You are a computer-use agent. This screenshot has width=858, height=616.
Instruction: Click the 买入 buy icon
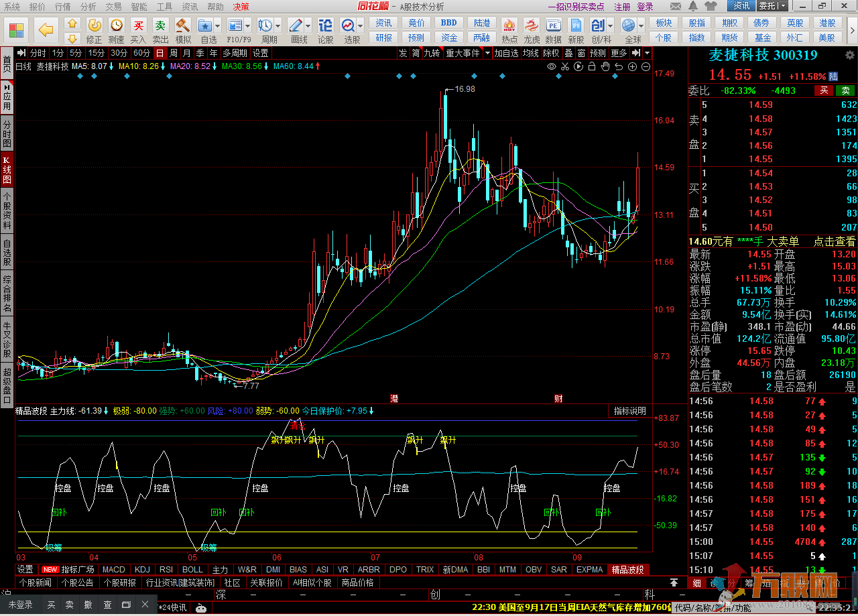point(138,25)
